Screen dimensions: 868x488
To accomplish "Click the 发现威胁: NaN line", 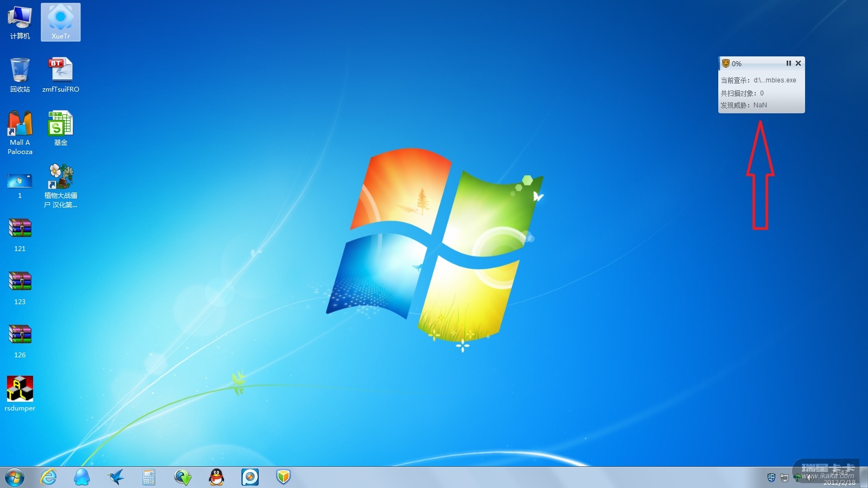I will 744,105.
